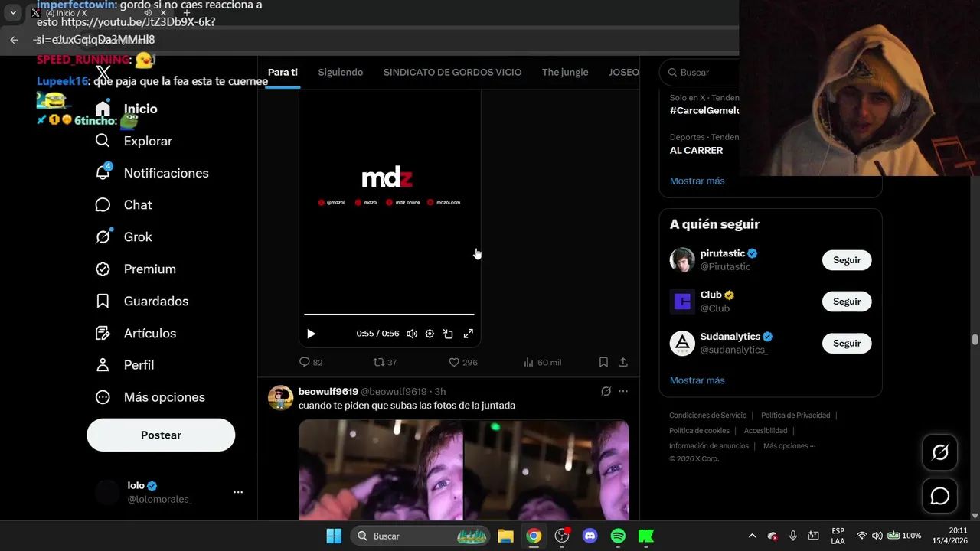Image resolution: width=980 pixels, height=551 pixels.
Task: Go back in browser
Action: pos(14,40)
